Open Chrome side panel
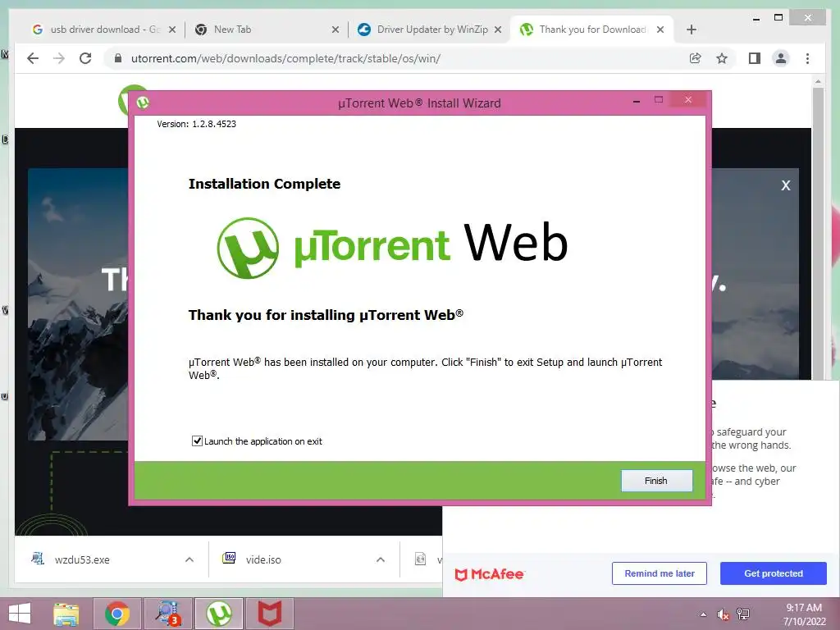840x630 pixels. pyautogui.click(x=755, y=58)
